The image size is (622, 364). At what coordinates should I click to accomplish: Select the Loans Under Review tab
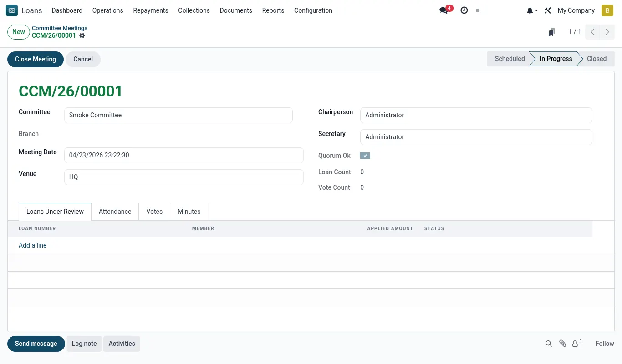[55, 212]
